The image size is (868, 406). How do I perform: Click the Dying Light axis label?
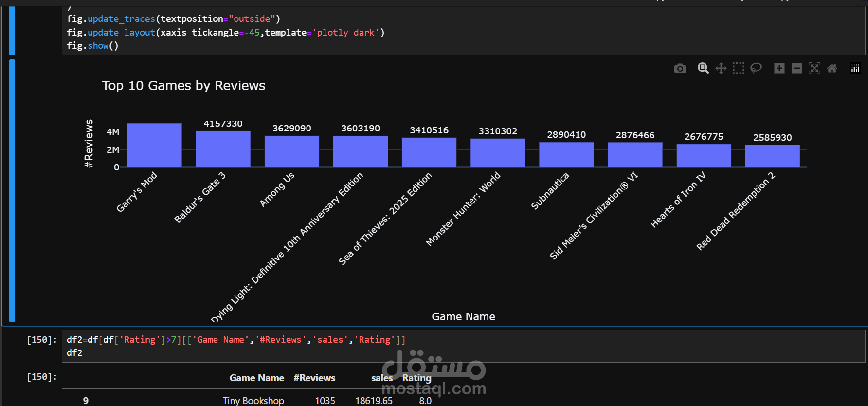(287, 247)
